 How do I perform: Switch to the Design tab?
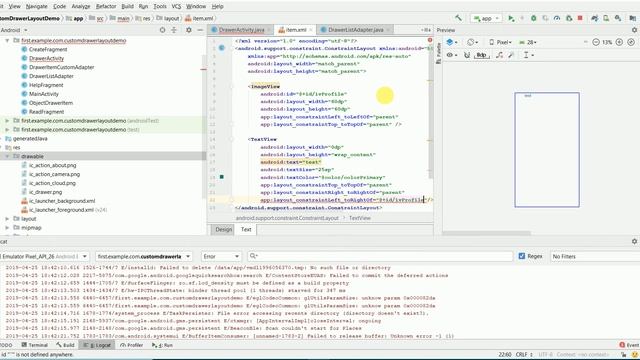(223, 229)
